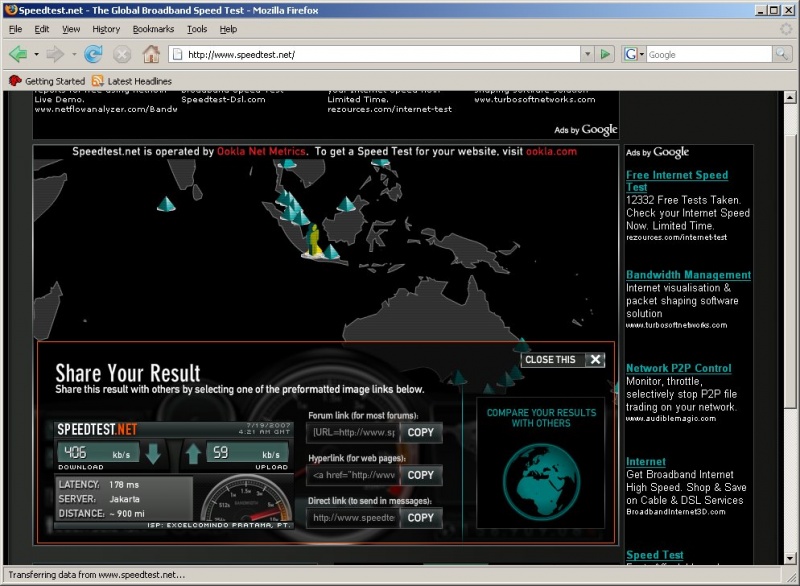Open the Bandwidth Management ad link
Viewport: 800px width, 586px height.
(688, 275)
